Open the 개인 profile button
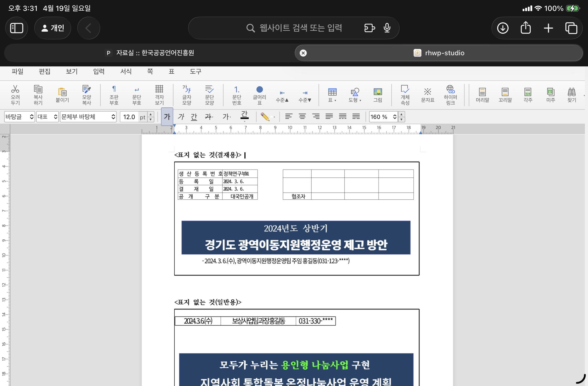588x386 pixels. click(53, 28)
